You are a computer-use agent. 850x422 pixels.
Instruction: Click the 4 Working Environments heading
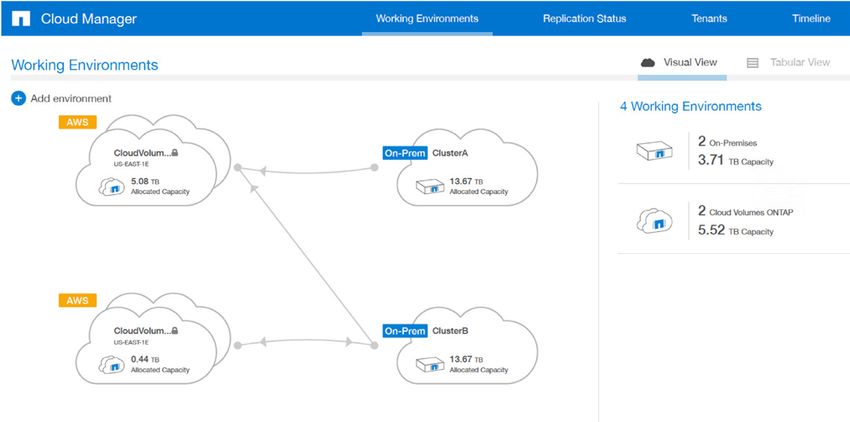coord(691,106)
